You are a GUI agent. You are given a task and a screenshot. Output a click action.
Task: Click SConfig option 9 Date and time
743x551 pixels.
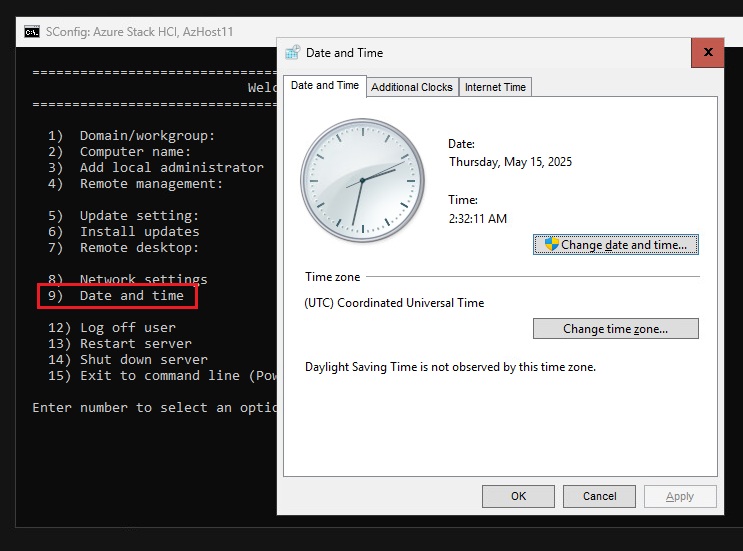[116, 296]
